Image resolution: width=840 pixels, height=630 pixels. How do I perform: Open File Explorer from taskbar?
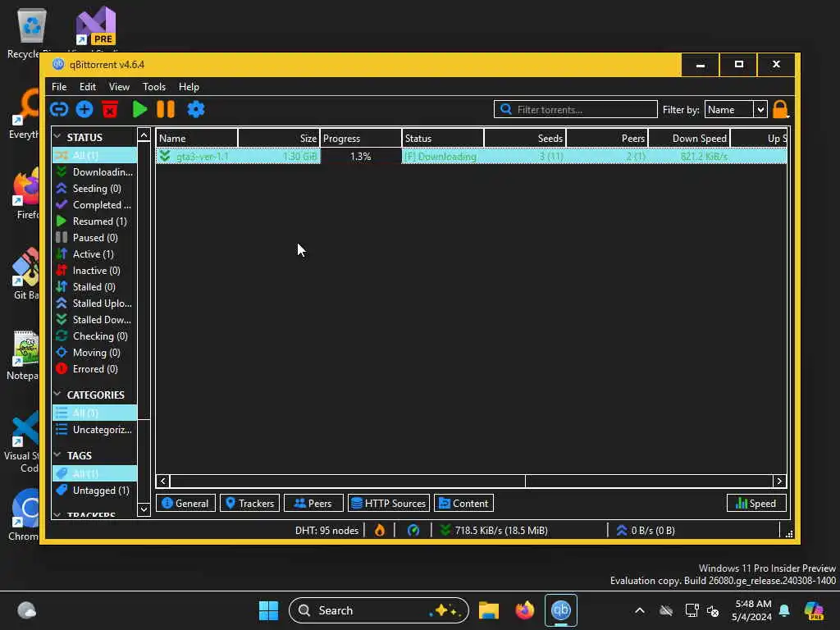489,610
